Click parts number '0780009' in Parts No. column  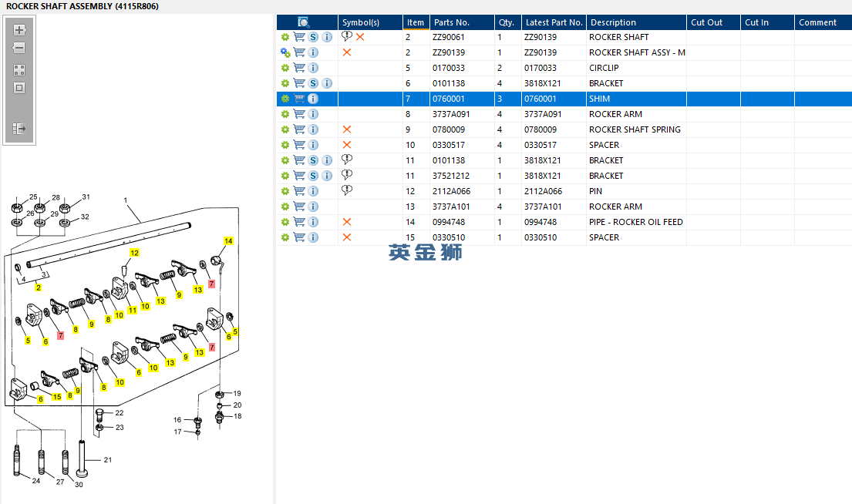pyautogui.click(x=449, y=129)
